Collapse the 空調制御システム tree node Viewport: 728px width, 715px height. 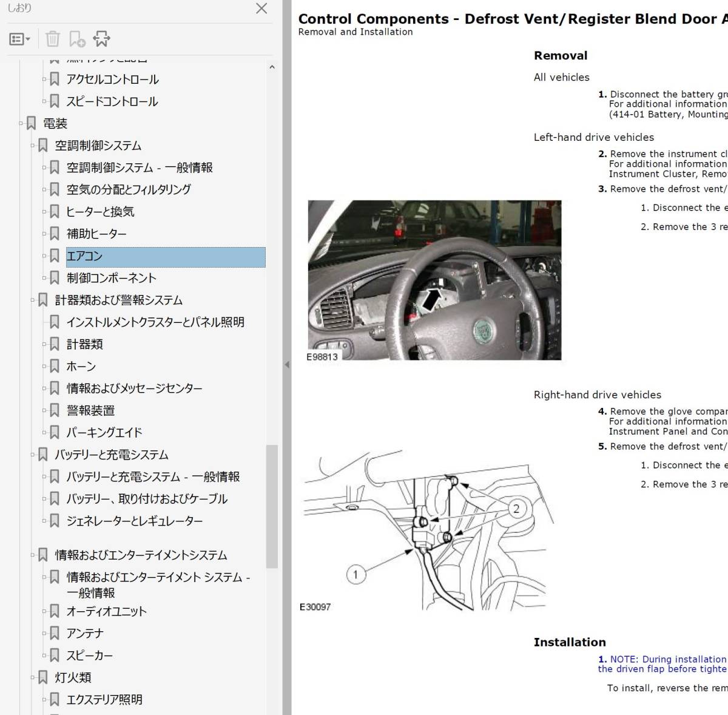[33, 146]
